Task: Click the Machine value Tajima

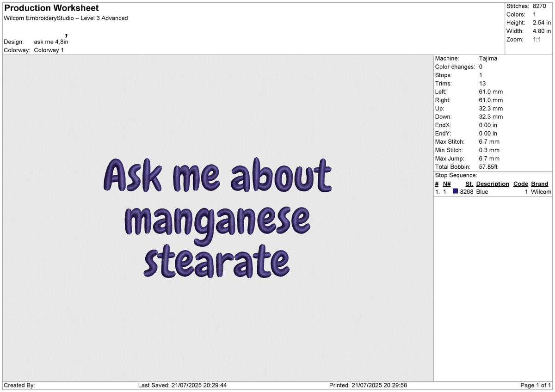Action: 488,58
